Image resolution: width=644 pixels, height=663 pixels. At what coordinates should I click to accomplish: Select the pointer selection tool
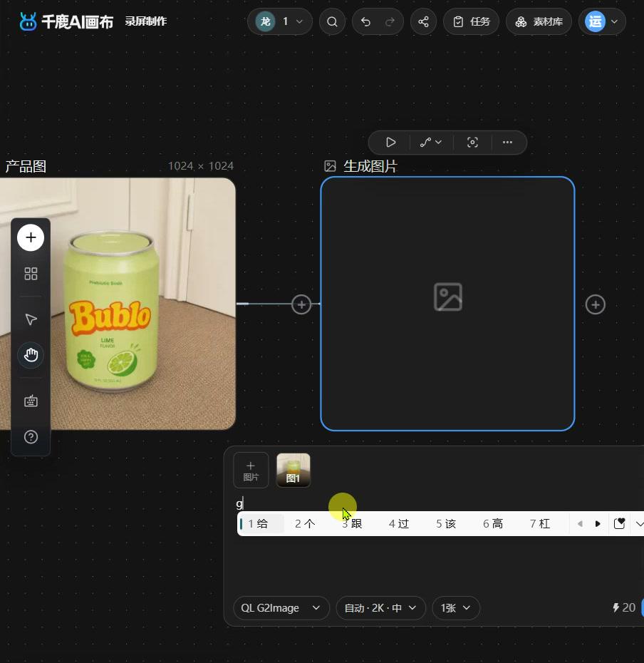click(31, 319)
